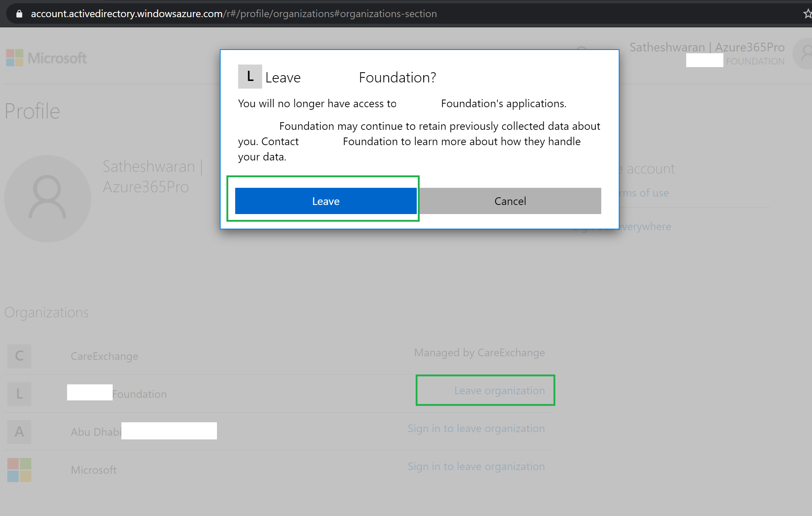812x516 pixels.
Task: Click the account name Satheshwaran | Azure365Pro in header
Action: (707, 47)
